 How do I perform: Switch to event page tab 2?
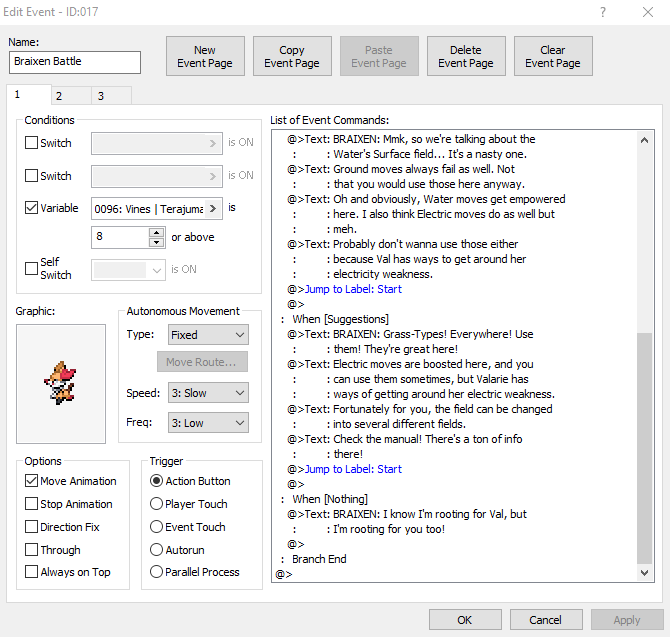[59, 96]
